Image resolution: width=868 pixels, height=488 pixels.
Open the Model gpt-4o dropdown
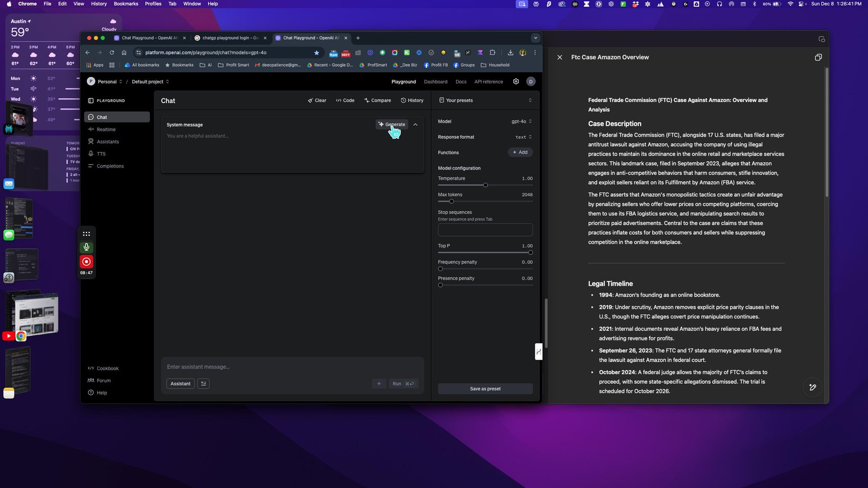point(521,121)
